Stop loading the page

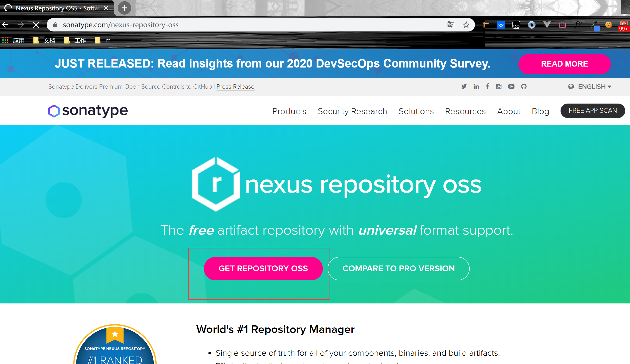coord(36,25)
